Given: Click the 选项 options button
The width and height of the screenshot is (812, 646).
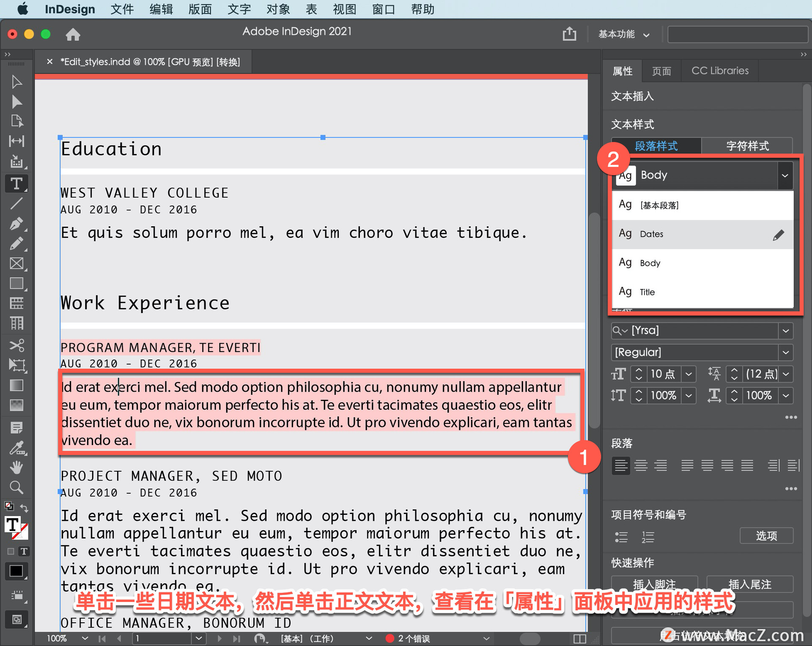Looking at the screenshot, I should tap(766, 536).
